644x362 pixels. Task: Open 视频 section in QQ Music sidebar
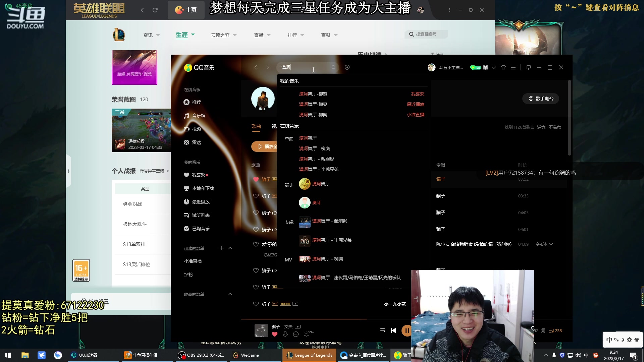[x=192, y=129]
